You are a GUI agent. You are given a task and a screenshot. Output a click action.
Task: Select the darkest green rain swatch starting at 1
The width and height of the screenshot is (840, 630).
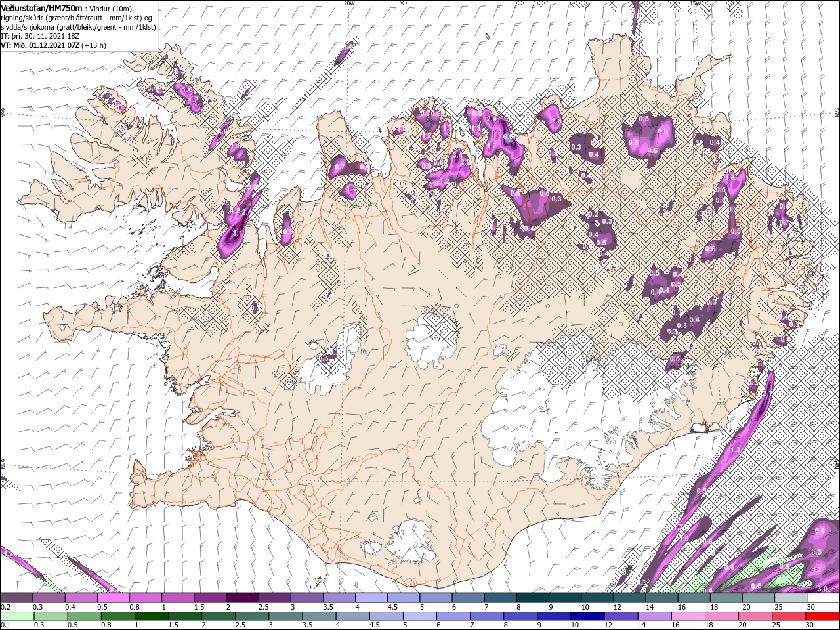[152, 616]
